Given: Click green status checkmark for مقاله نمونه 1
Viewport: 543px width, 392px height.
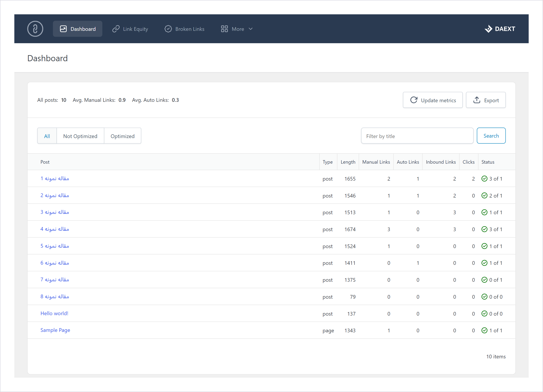Looking at the screenshot, I should tap(484, 179).
